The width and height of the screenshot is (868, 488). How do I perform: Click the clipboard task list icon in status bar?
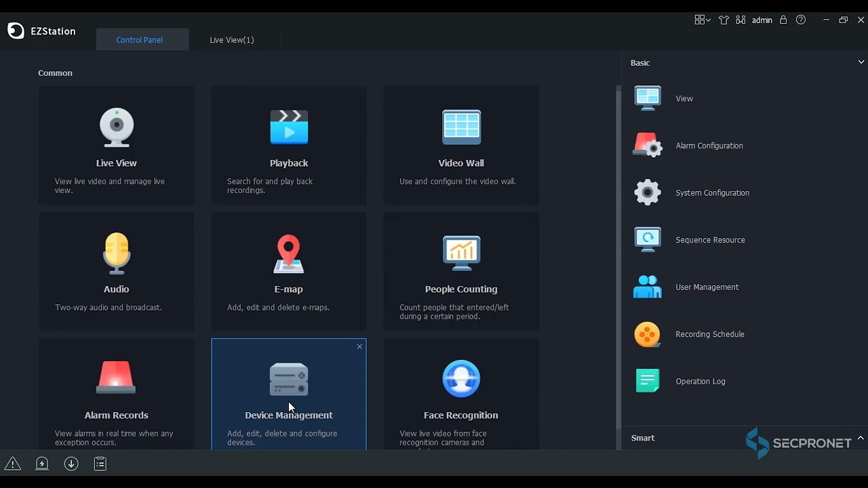point(100,464)
